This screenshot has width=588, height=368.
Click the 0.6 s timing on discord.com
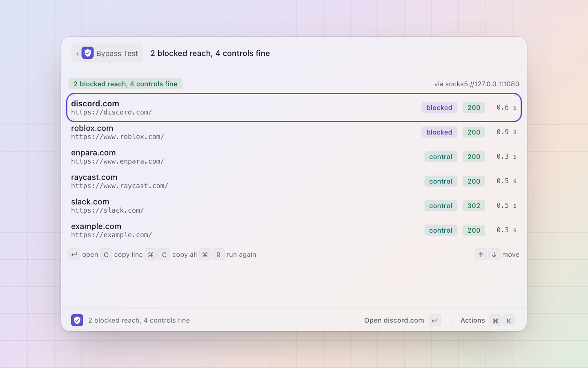[507, 107]
